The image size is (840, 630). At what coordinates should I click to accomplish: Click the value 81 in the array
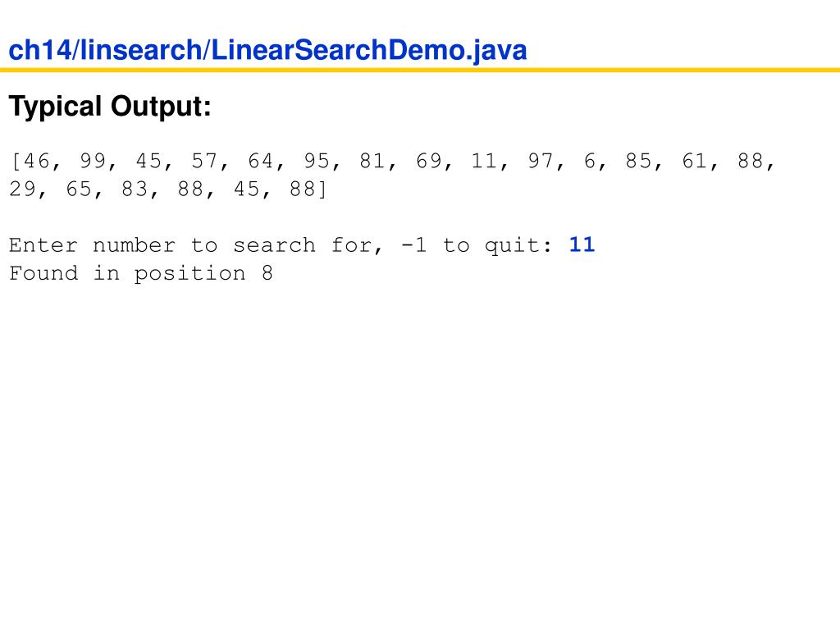click(x=373, y=161)
